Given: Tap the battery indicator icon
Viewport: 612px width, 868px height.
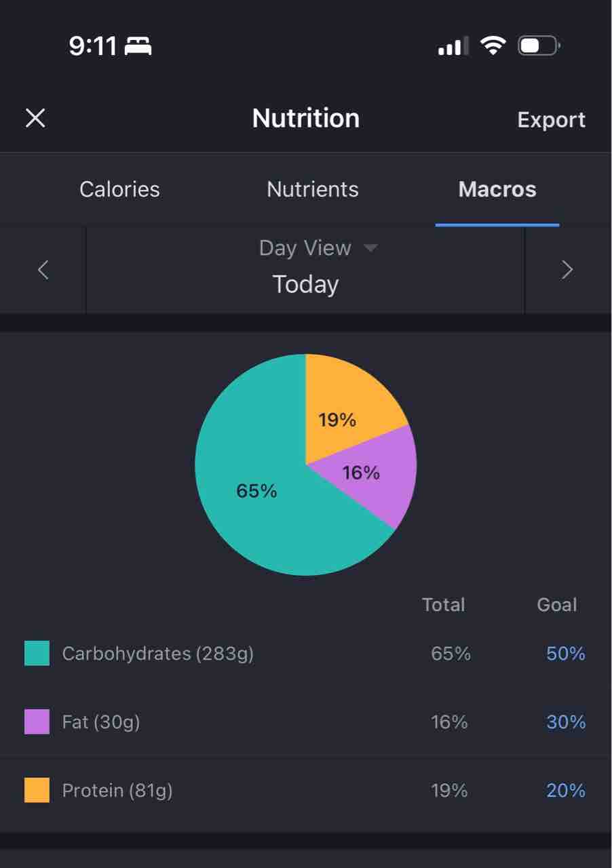Looking at the screenshot, I should (539, 46).
